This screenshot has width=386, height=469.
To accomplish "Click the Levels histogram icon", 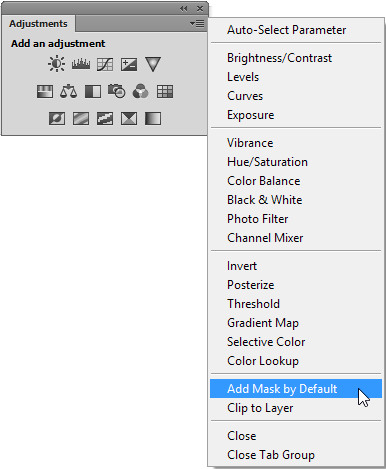I will coord(81,64).
